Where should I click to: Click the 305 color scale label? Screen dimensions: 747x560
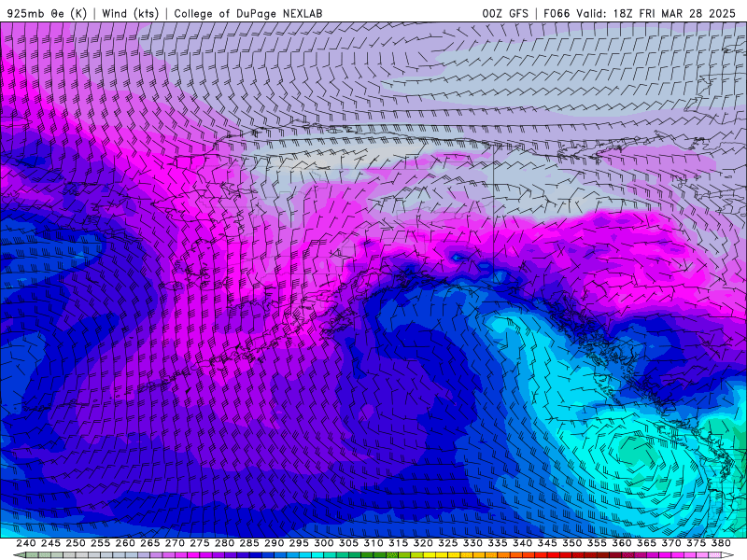348,543
